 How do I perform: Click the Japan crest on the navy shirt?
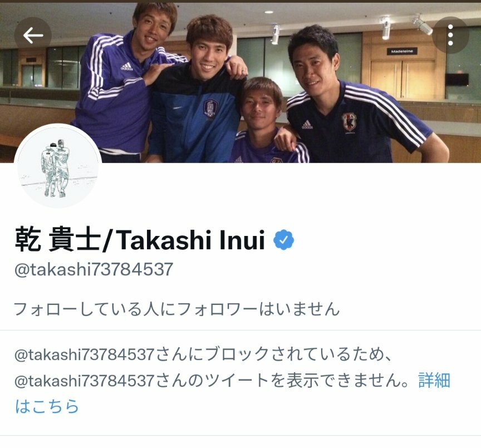pos(349,122)
